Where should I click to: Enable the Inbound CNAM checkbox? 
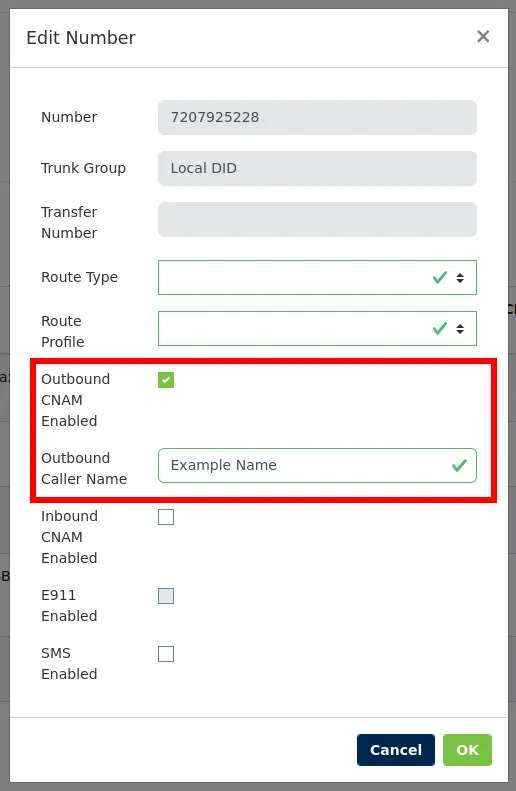[166, 517]
